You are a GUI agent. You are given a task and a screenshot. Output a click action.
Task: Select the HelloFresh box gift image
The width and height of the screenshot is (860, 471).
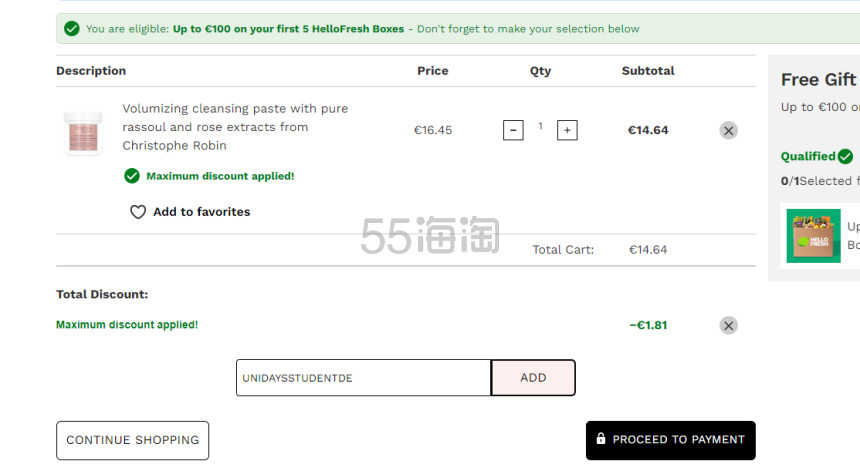813,236
